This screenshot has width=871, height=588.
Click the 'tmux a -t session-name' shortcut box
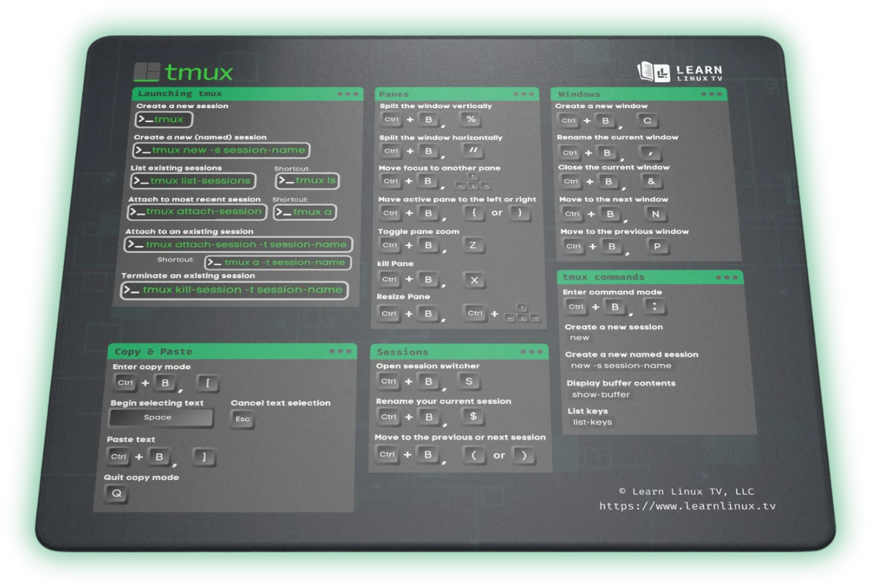[x=278, y=263]
